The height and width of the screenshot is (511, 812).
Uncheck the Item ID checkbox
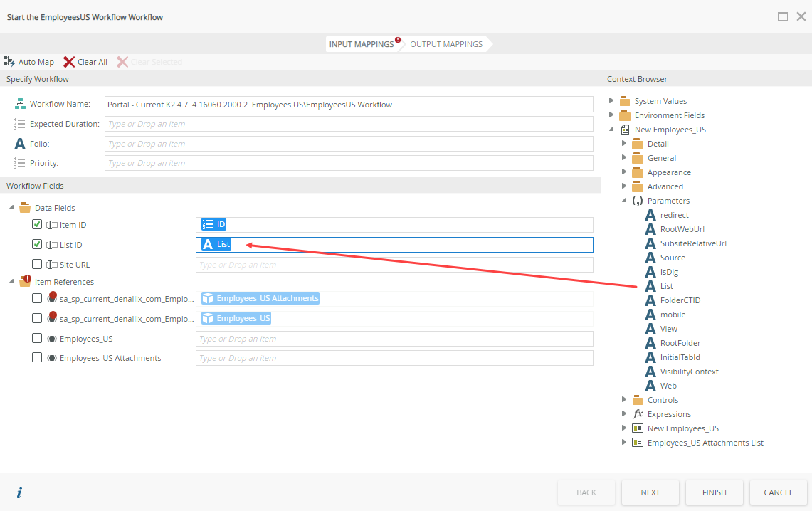point(37,225)
